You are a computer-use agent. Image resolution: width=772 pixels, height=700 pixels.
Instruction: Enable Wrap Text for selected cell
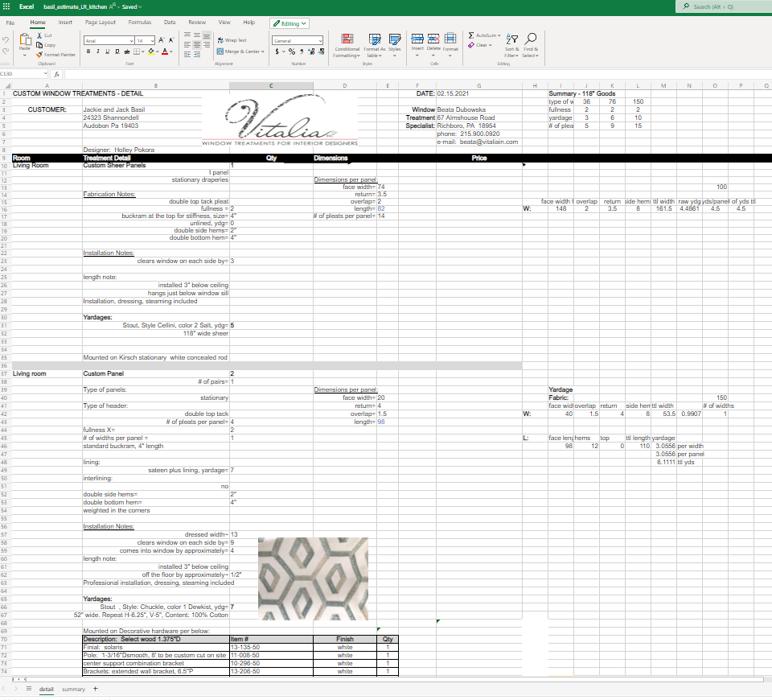(233, 39)
